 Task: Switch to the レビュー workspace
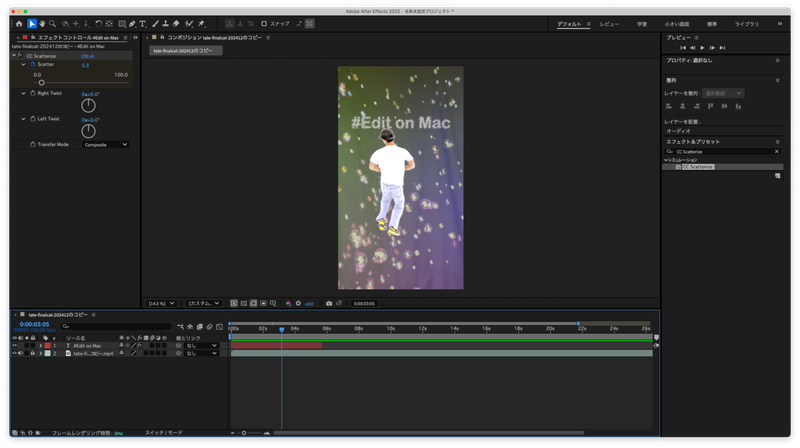[609, 24]
